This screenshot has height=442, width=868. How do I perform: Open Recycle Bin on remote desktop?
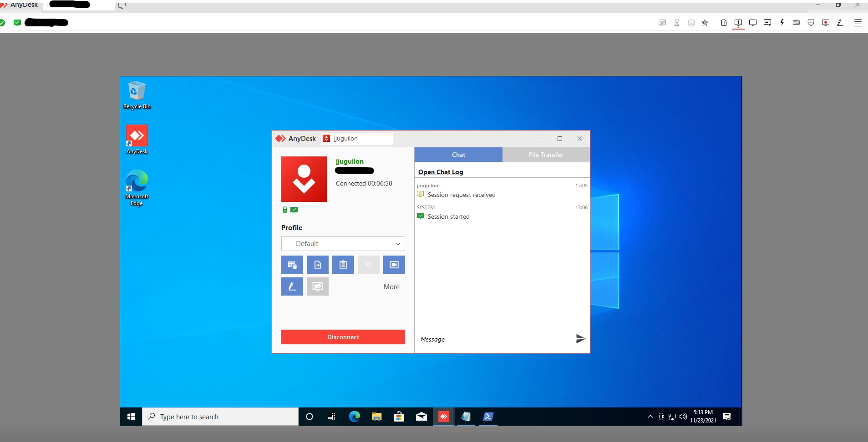(137, 95)
